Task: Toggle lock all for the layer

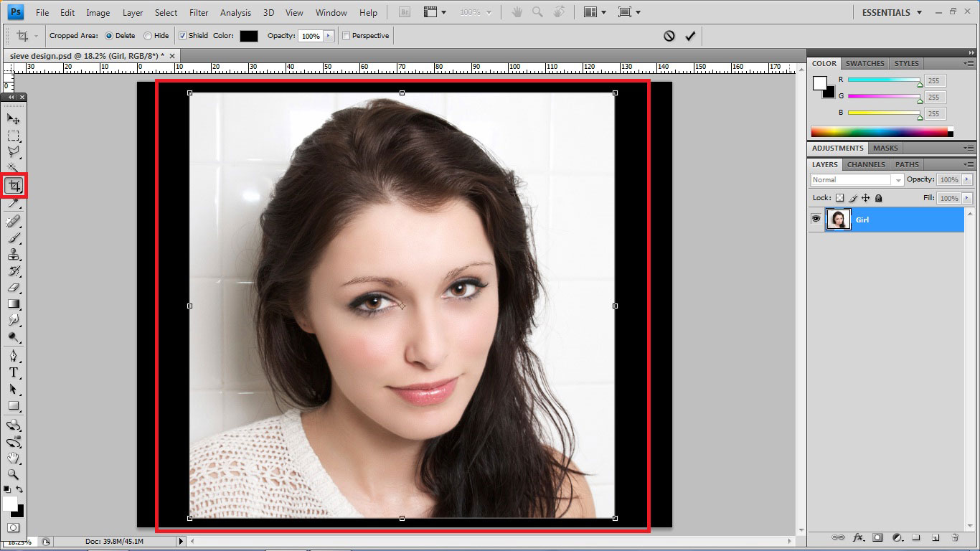Action: (879, 198)
